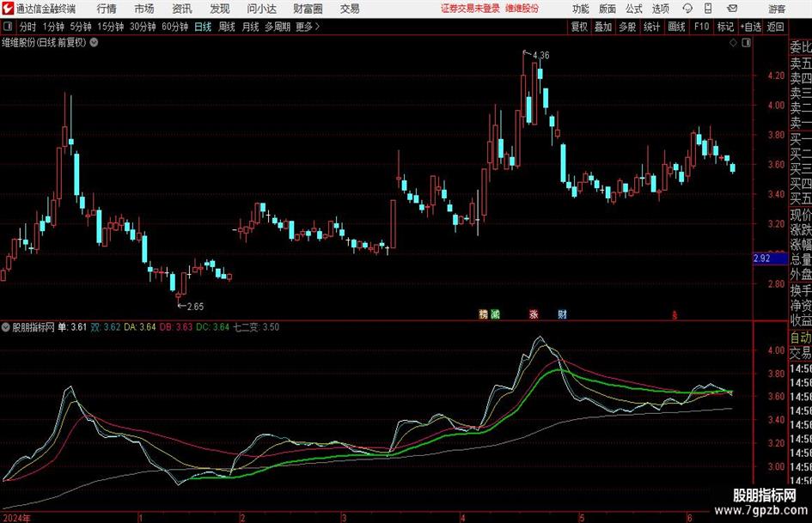Click the 统计 statistics button
Screen dimensions: 812x523
coord(652,27)
